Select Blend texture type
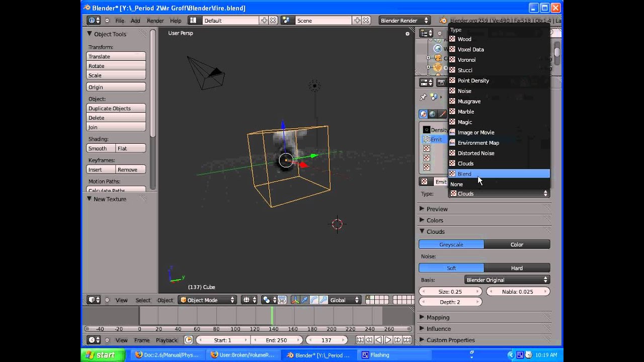The image size is (644, 362). (499, 173)
